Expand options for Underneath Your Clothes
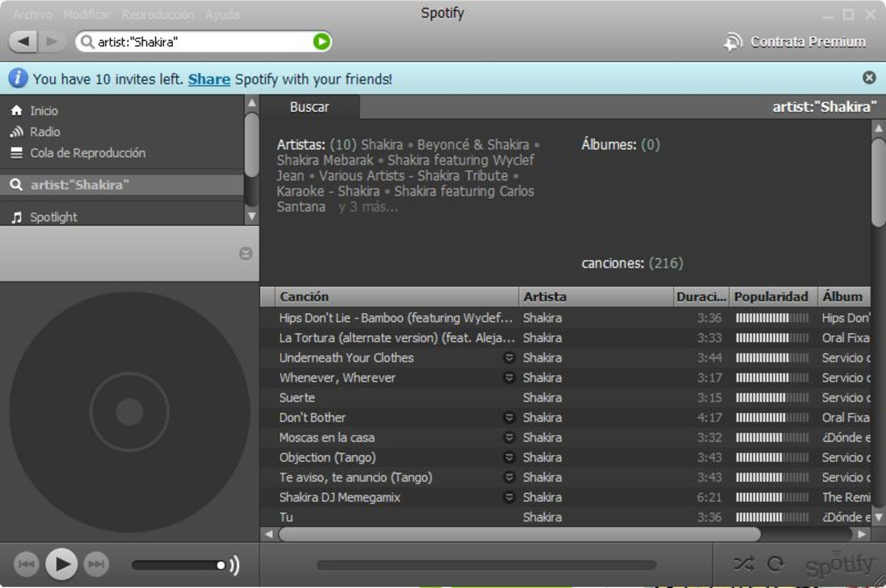886x588 pixels. tap(507, 357)
